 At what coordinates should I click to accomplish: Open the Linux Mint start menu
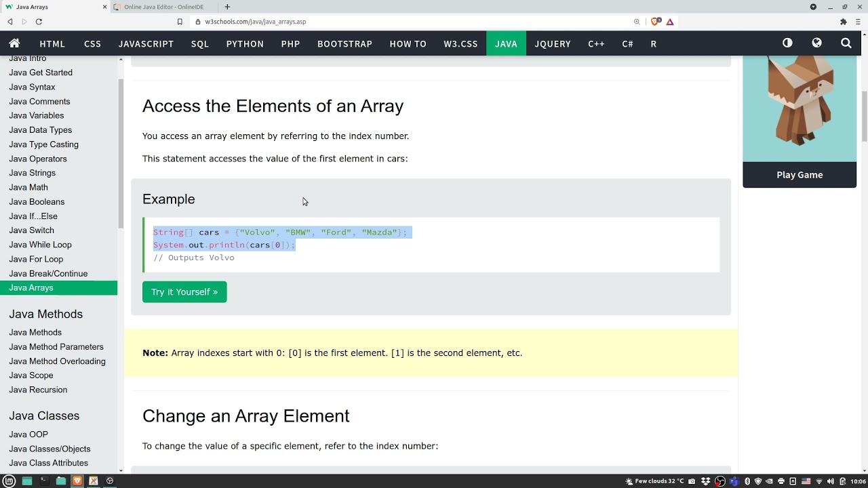[9, 481]
